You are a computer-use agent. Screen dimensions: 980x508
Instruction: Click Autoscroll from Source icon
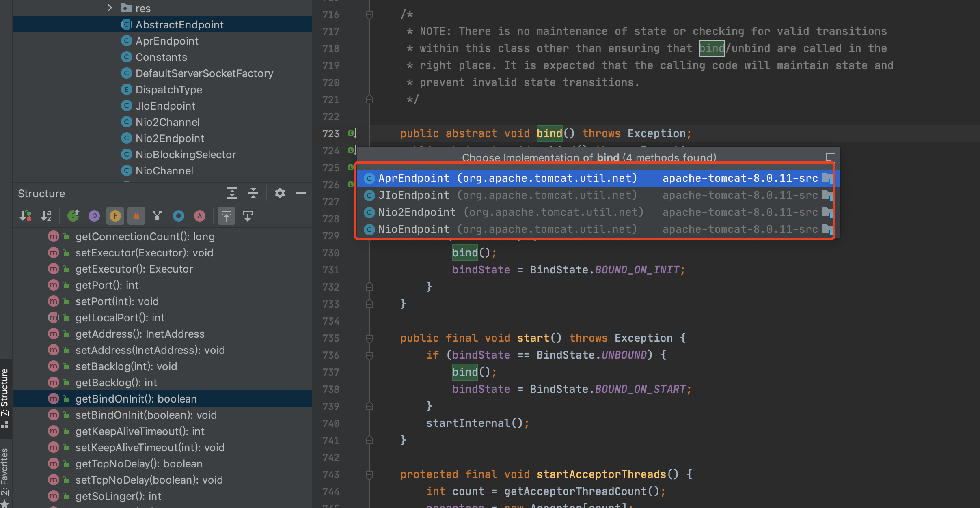point(248,216)
